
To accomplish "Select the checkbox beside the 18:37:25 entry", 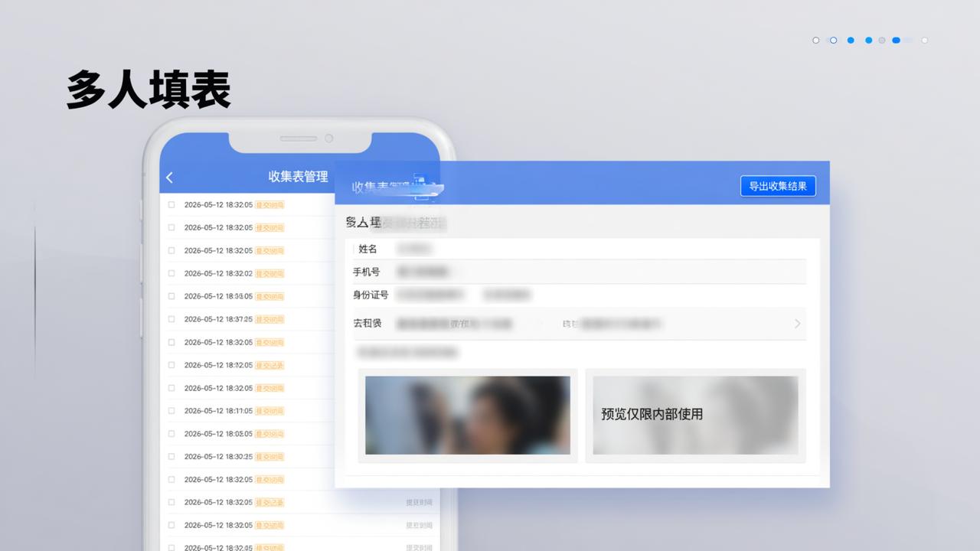I will 171,319.
